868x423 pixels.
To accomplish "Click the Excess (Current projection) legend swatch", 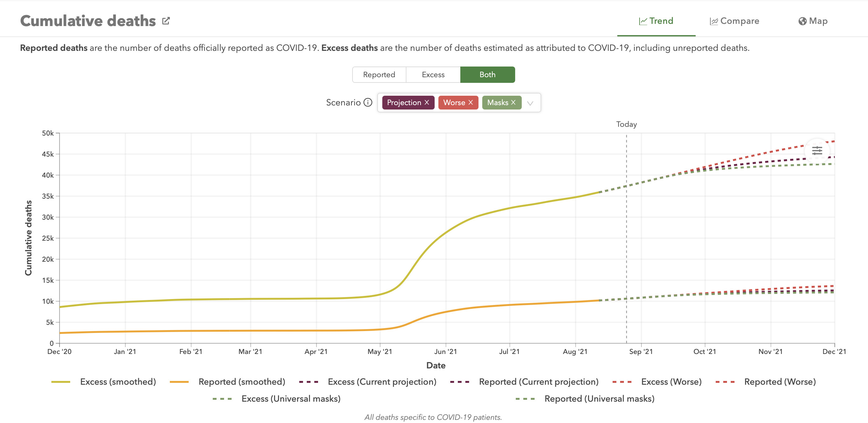I will coord(308,382).
